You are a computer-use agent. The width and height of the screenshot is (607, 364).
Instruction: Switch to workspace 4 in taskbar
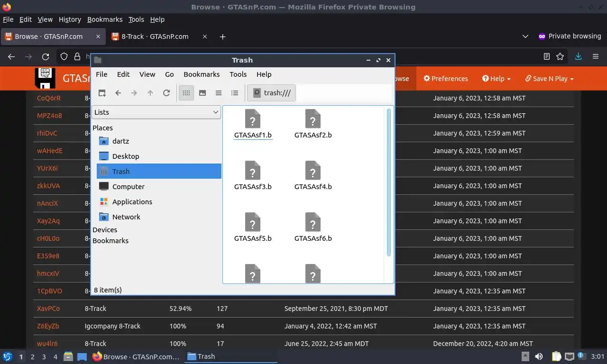coord(55,357)
